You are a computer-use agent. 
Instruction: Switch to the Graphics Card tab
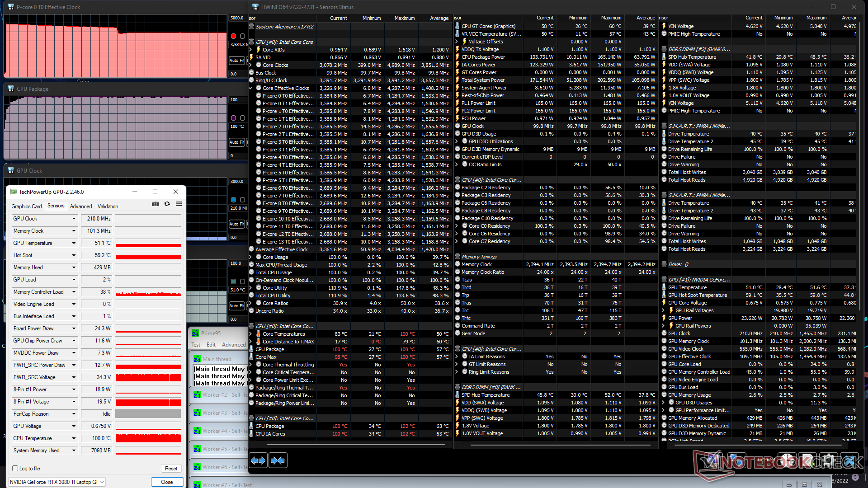pos(27,206)
